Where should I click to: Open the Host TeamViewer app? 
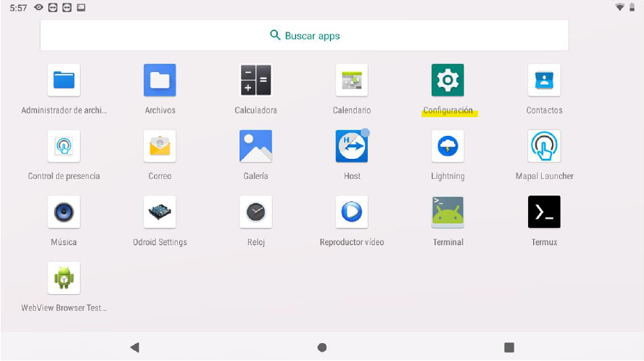point(352,147)
